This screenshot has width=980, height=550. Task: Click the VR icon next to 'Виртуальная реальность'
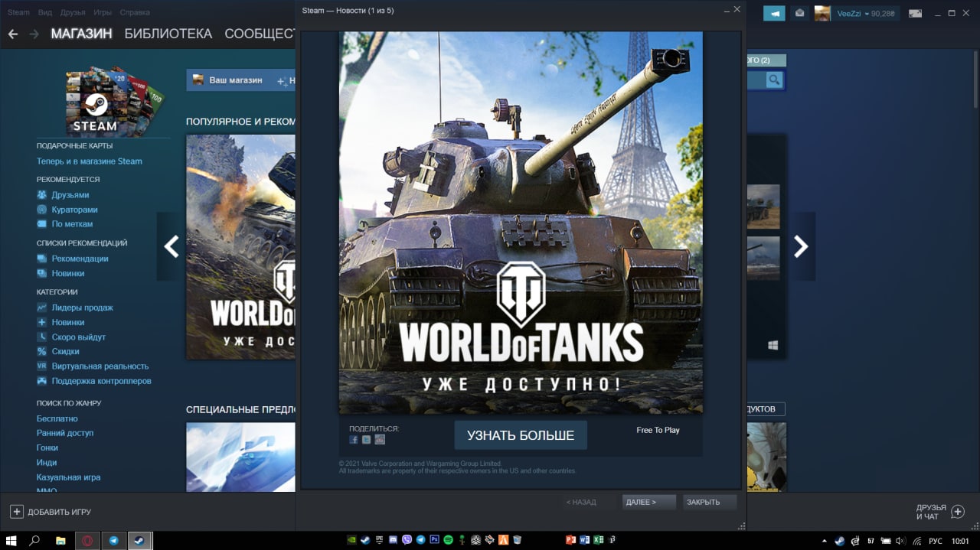[x=42, y=366]
